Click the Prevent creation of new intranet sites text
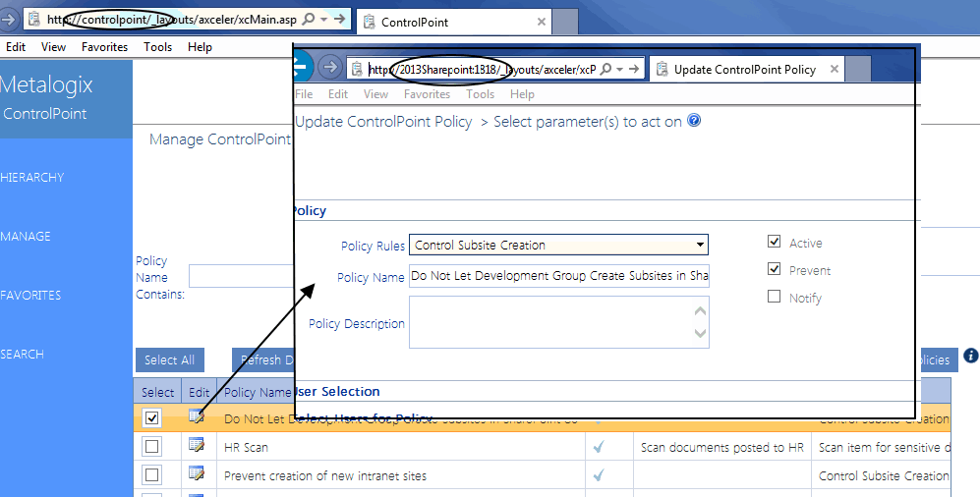This screenshot has width=980, height=497. 325,475
